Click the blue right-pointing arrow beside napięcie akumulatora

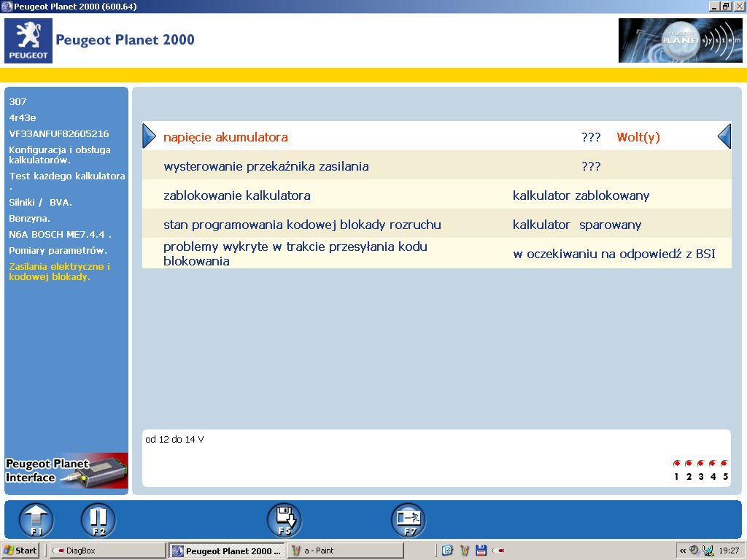tap(149, 136)
